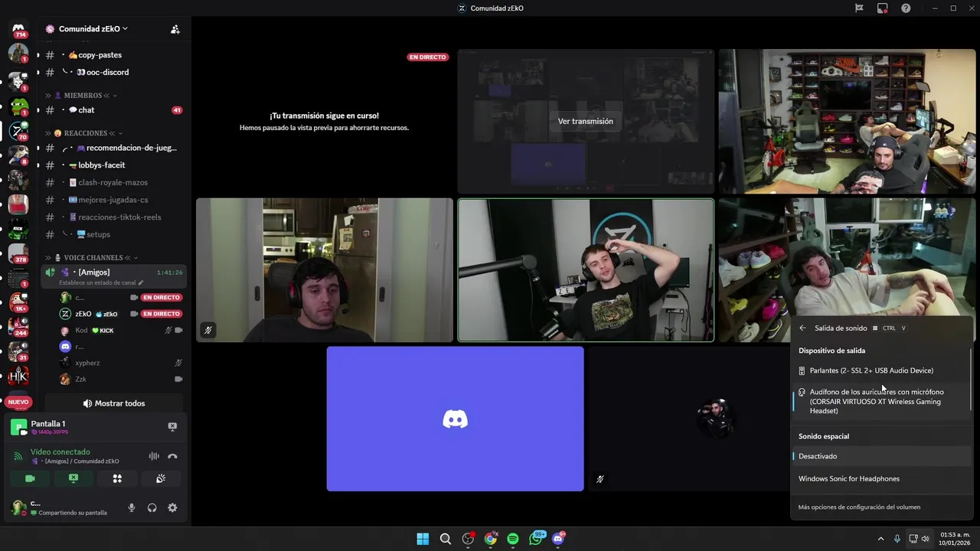This screenshot has height=551, width=980.
Task: Open the invite members icon beside Comunidad zEkO
Action: tap(175, 29)
